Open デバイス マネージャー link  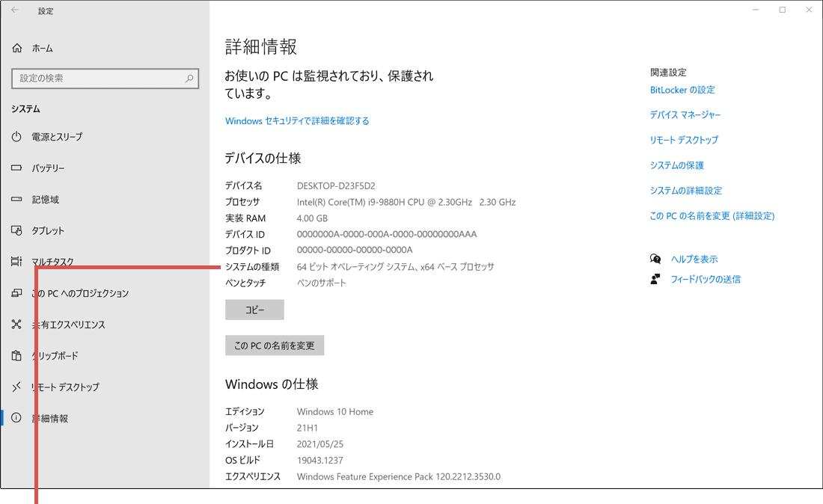pyautogui.click(x=686, y=114)
